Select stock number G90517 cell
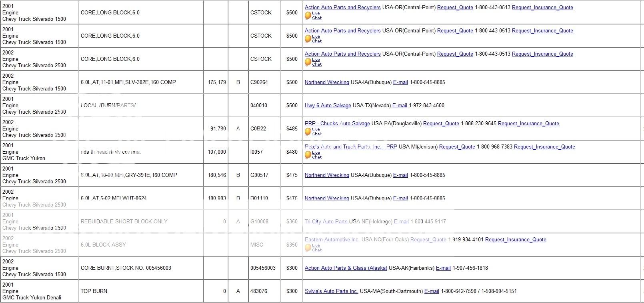 pyautogui.click(x=264, y=175)
